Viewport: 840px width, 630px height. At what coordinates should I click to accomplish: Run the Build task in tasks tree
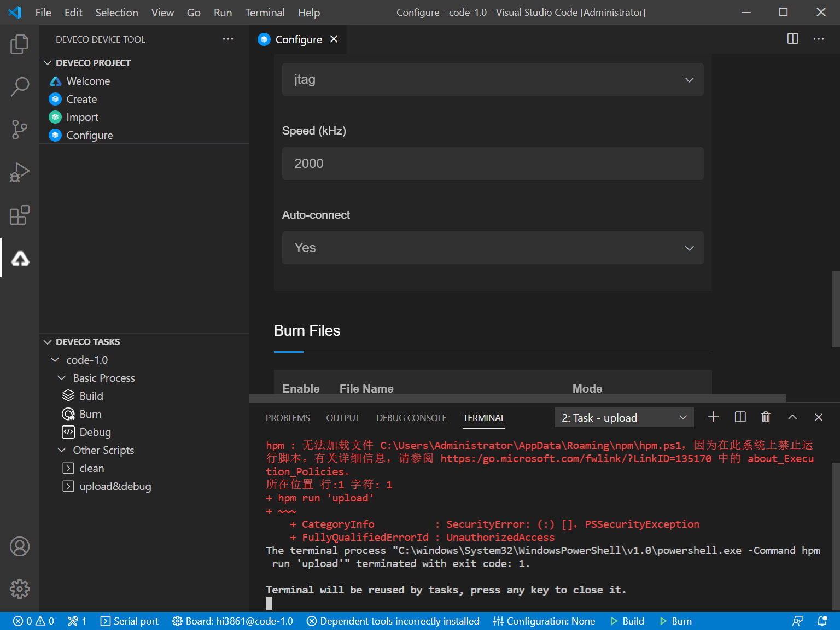click(91, 396)
